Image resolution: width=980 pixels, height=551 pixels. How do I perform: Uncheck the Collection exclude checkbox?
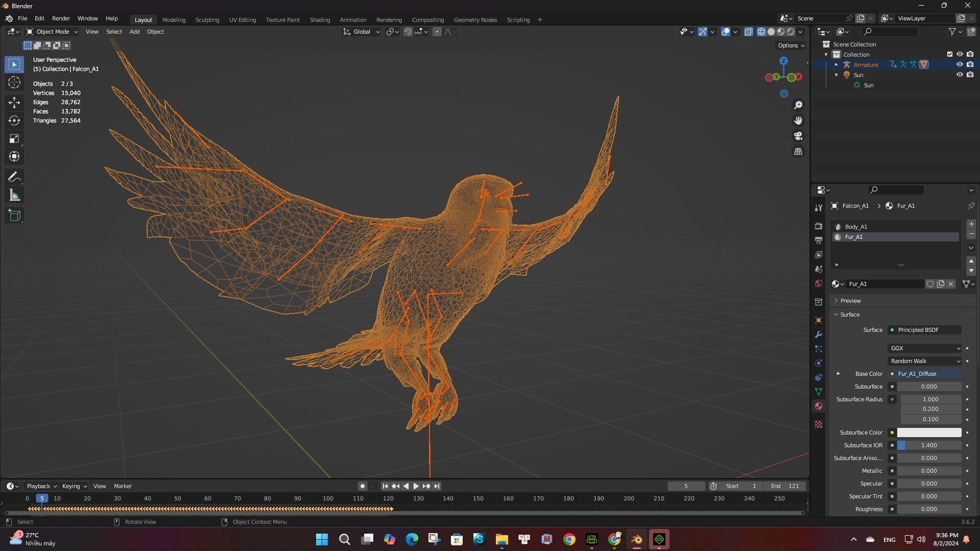[x=950, y=54]
